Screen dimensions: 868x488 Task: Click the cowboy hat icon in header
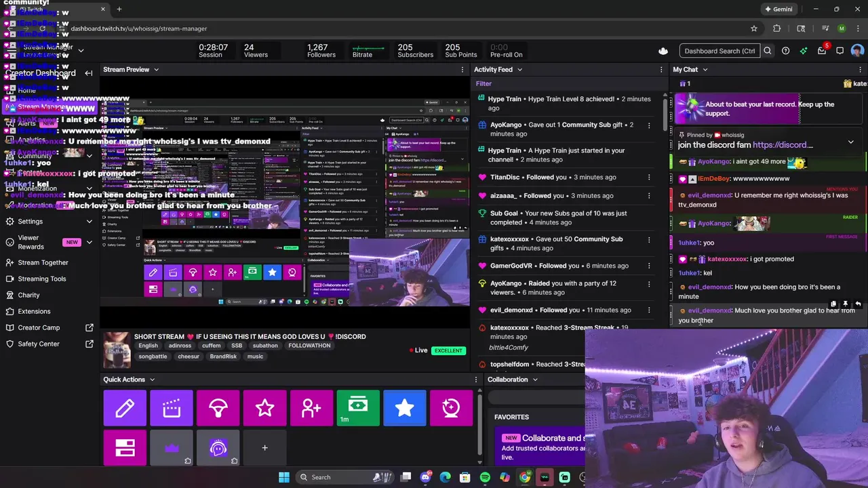coord(663,51)
